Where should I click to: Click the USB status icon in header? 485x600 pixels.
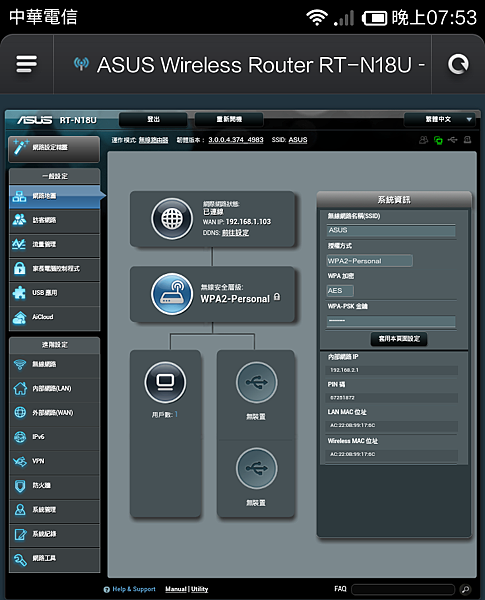pos(453,140)
